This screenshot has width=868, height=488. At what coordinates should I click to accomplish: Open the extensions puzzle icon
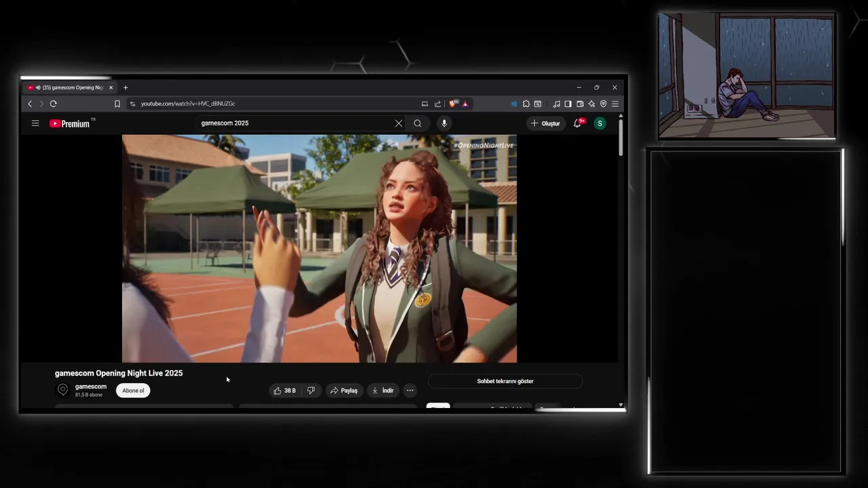(526, 104)
